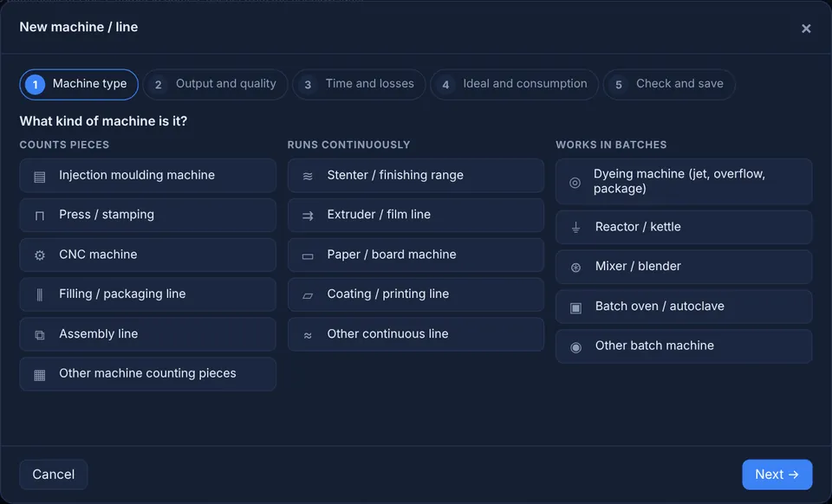The height and width of the screenshot is (504, 832).
Task: Click the Extruder / film line arrows icon
Action: [307, 215]
